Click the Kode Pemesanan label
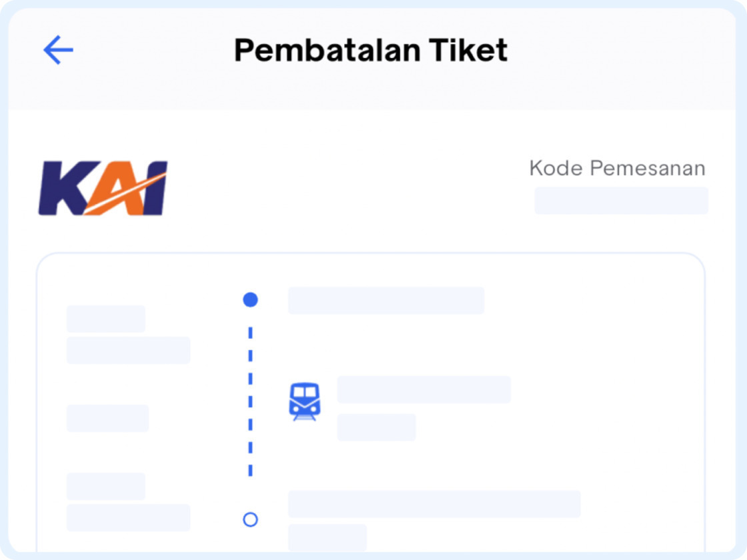747x560 pixels. click(617, 168)
